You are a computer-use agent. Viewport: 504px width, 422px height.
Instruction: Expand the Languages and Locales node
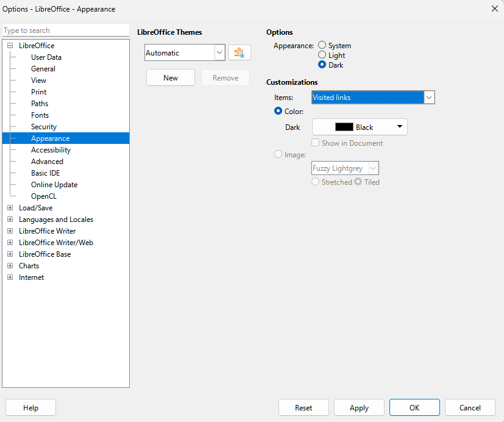tap(10, 220)
